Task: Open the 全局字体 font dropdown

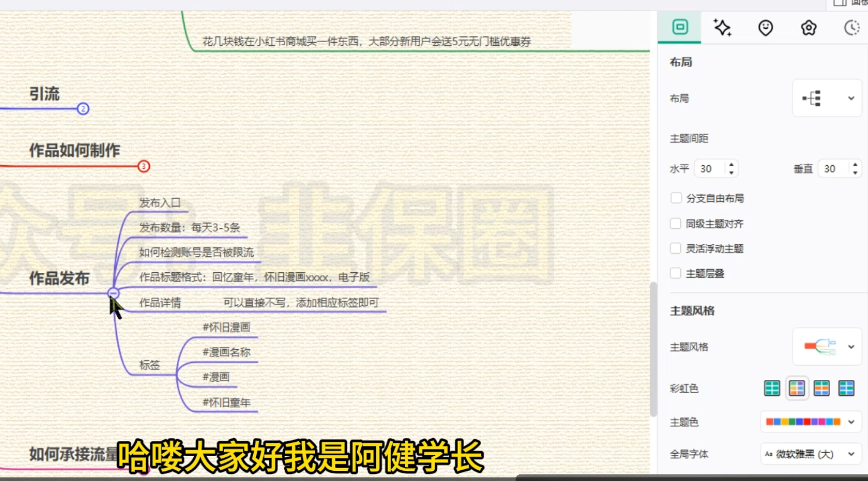Action: point(810,454)
